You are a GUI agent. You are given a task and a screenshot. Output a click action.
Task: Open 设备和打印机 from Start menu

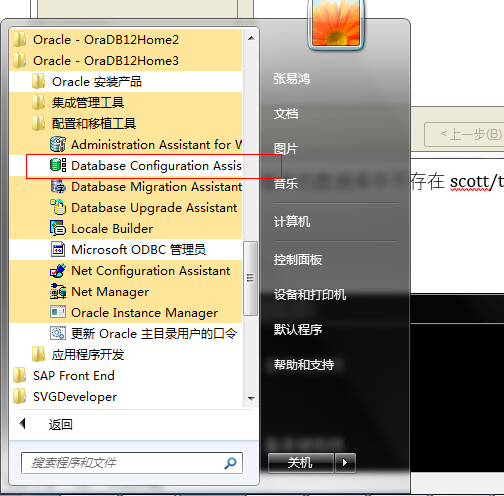[x=310, y=295]
